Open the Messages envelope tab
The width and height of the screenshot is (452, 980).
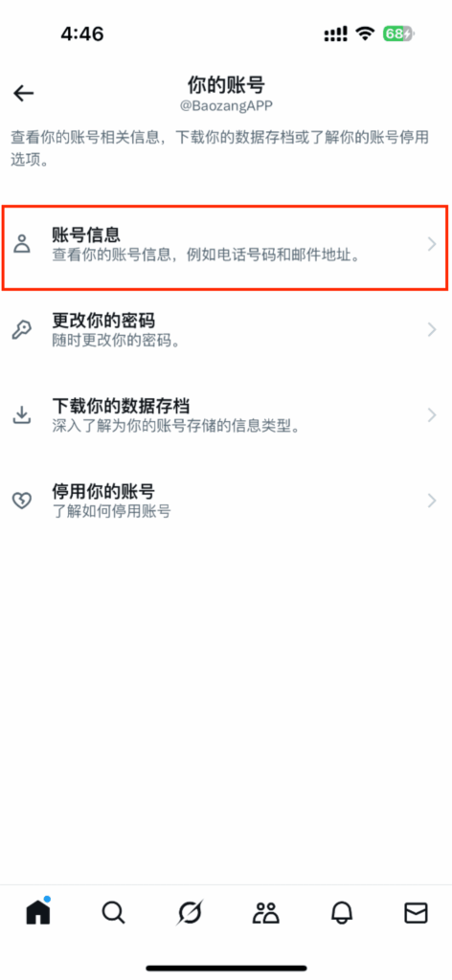click(x=416, y=913)
